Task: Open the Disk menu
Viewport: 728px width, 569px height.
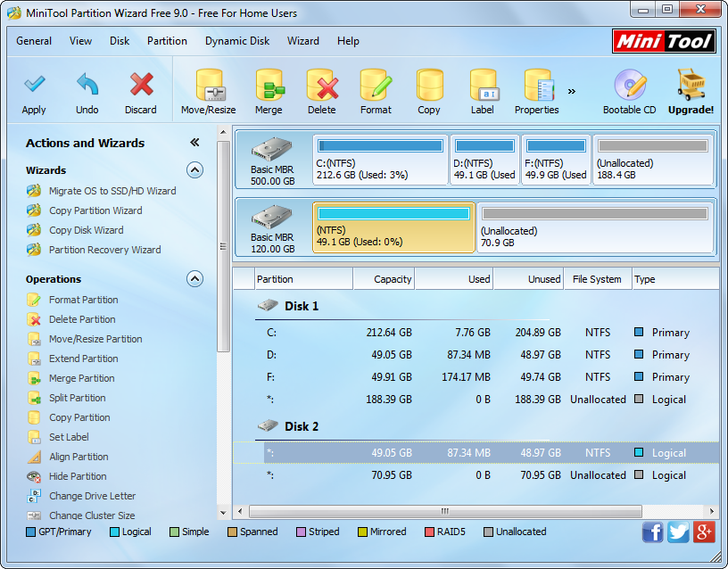Action: 120,41
